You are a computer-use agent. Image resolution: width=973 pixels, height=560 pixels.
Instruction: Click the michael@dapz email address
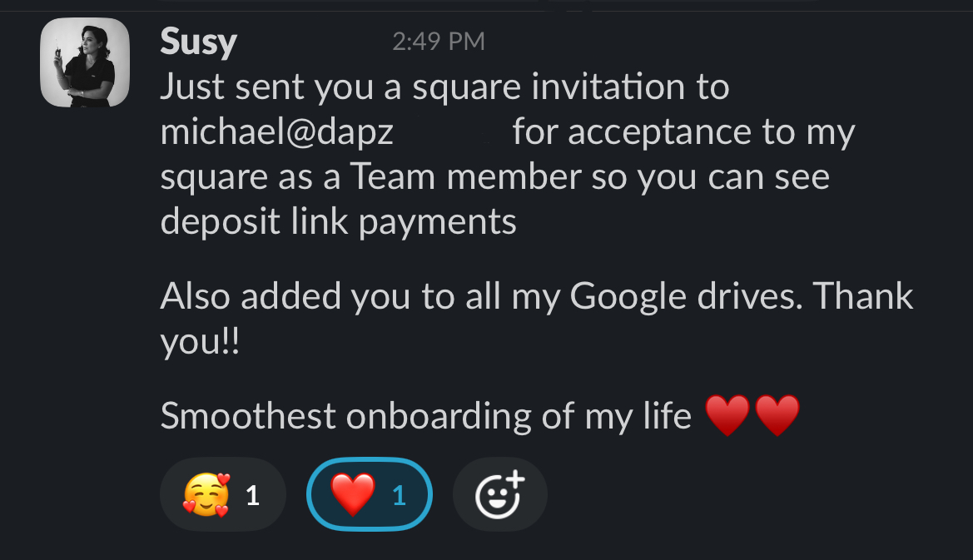click(288, 132)
